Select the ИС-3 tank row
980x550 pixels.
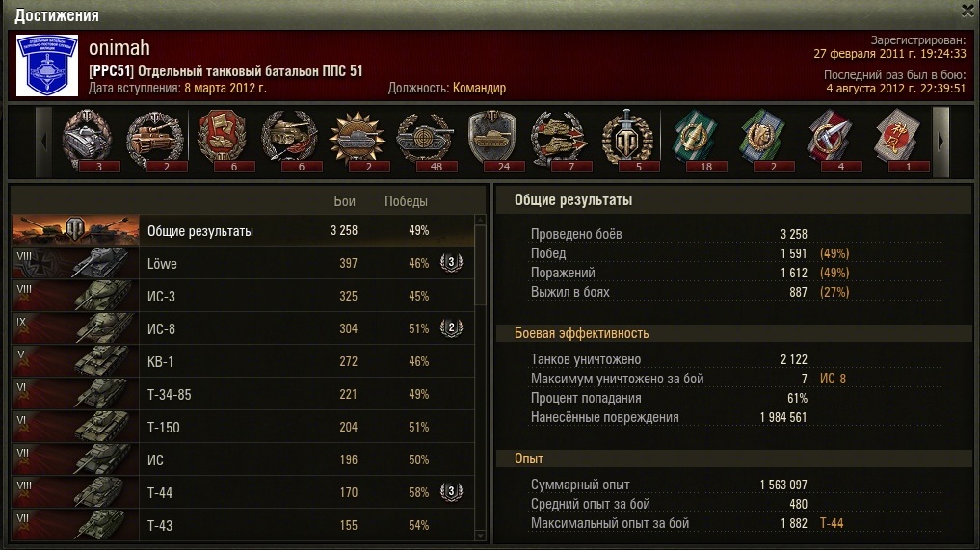(243, 296)
